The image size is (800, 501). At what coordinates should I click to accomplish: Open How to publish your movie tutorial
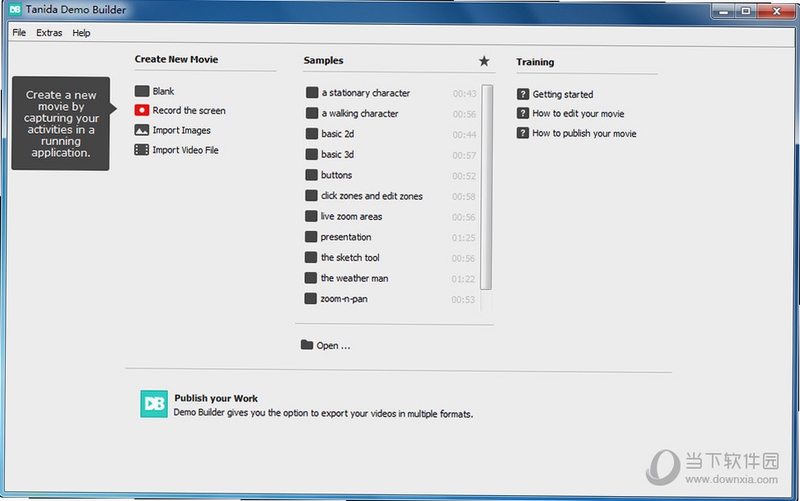click(584, 134)
